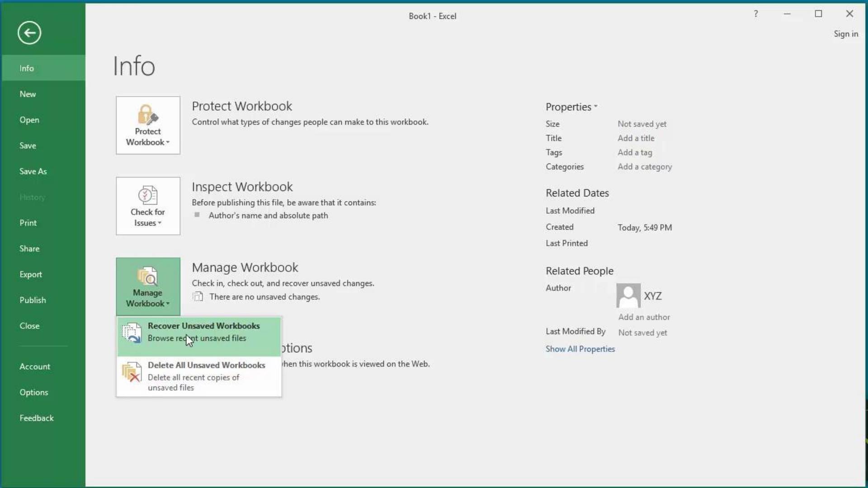The height and width of the screenshot is (488, 868).
Task: Click the Inspect Workbook heading
Action: [x=242, y=187]
